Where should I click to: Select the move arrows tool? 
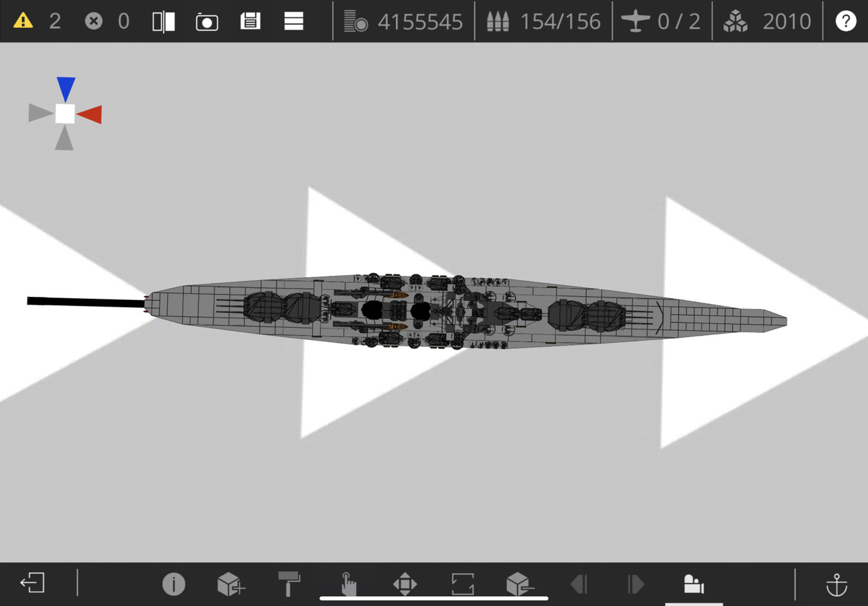pyautogui.click(x=405, y=584)
